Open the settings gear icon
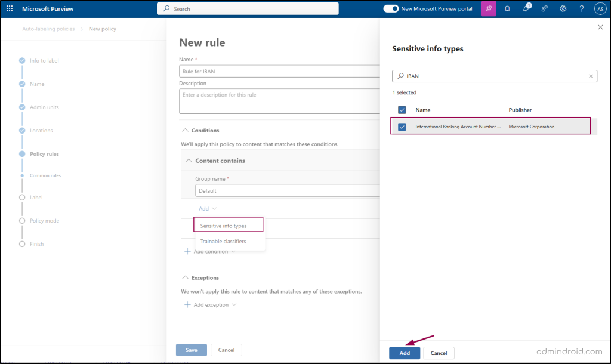611x364 pixels. point(563,9)
